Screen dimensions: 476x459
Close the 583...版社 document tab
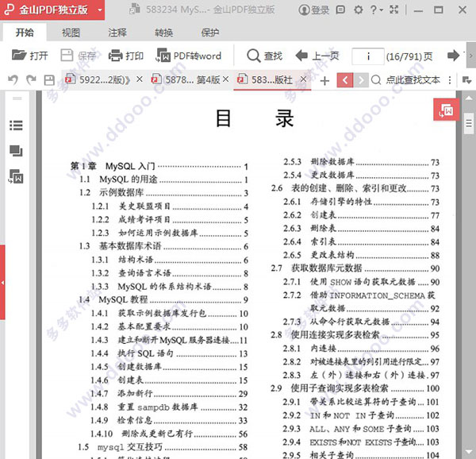[x=303, y=79]
